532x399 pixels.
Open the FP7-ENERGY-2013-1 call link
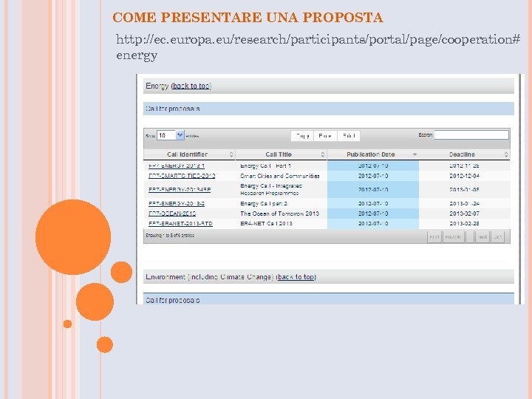tap(177, 166)
